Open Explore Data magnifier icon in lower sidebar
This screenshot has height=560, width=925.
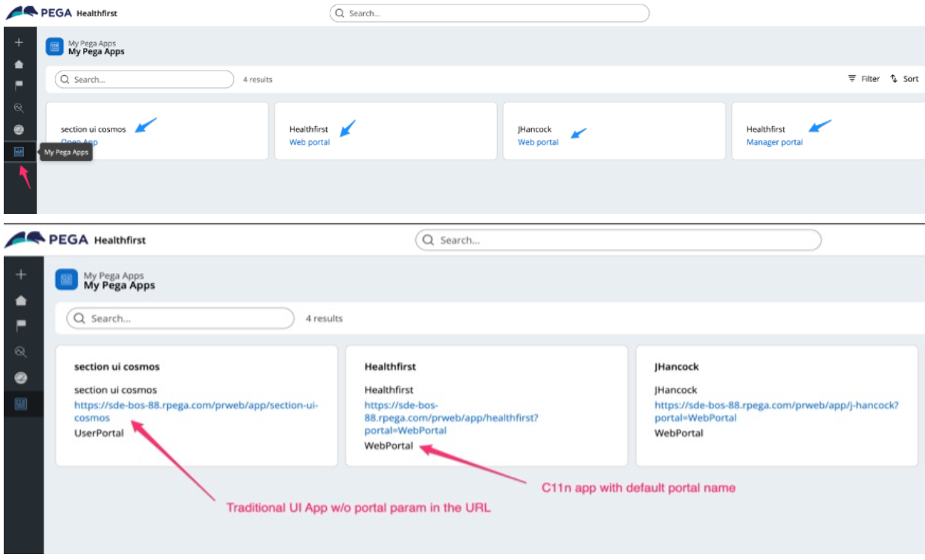(x=21, y=352)
